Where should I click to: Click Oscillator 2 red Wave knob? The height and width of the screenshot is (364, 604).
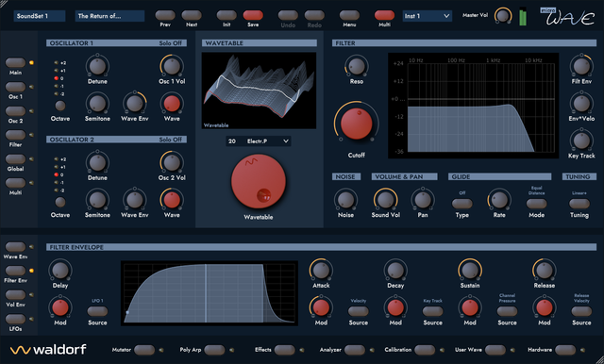[x=172, y=200]
